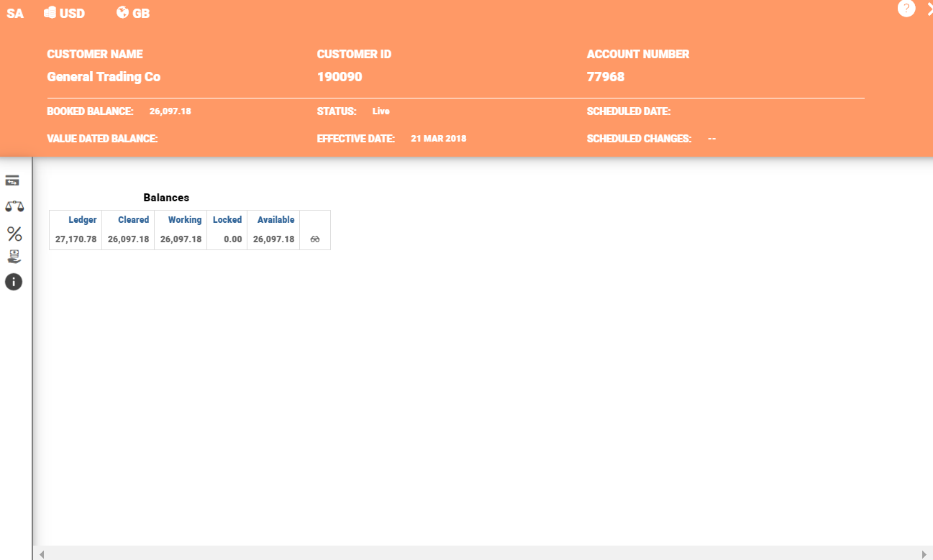The height and width of the screenshot is (560, 933).
Task: Click the account number 77968
Action: [606, 77]
